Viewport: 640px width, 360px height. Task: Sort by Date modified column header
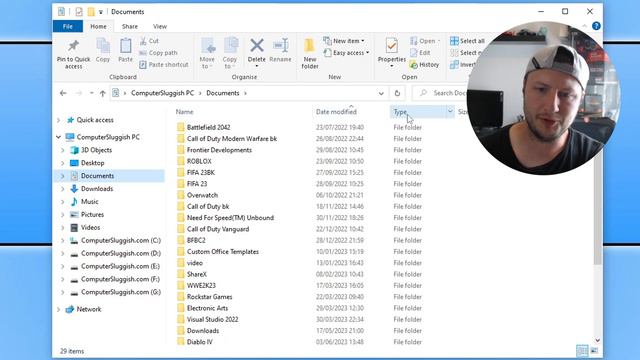click(x=336, y=112)
